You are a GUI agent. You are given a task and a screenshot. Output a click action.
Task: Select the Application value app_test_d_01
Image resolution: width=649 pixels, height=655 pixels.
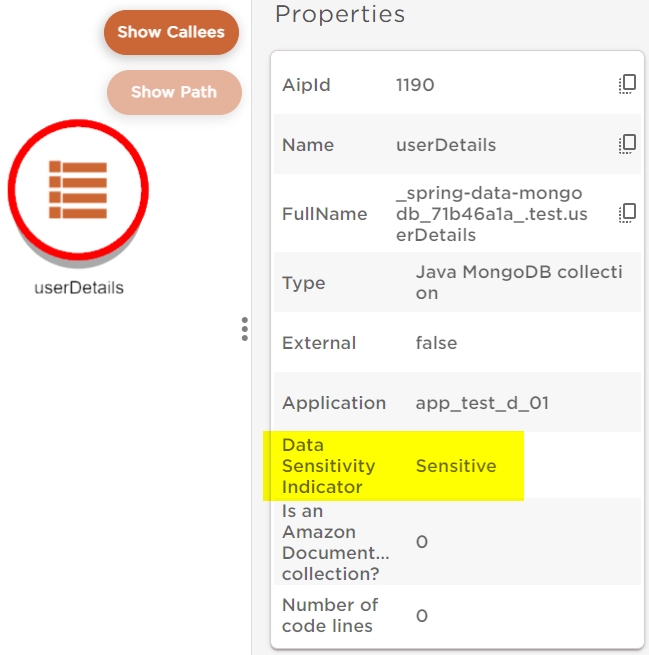(x=482, y=403)
